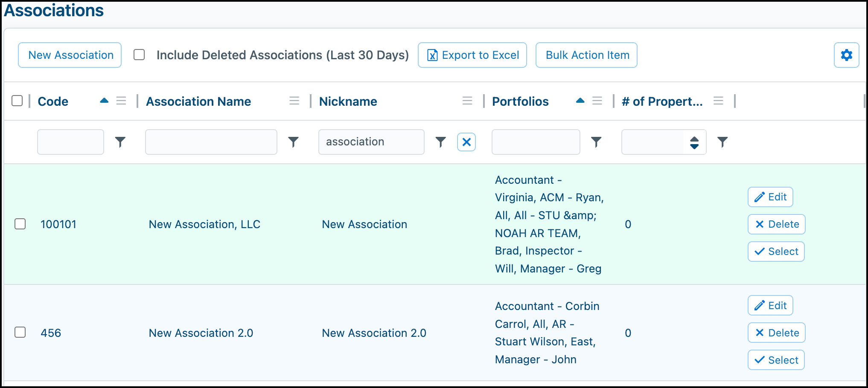Image resolution: width=868 pixels, height=388 pixels.
Task: Click the Bulk Action Item button
Action: point(587,55)
